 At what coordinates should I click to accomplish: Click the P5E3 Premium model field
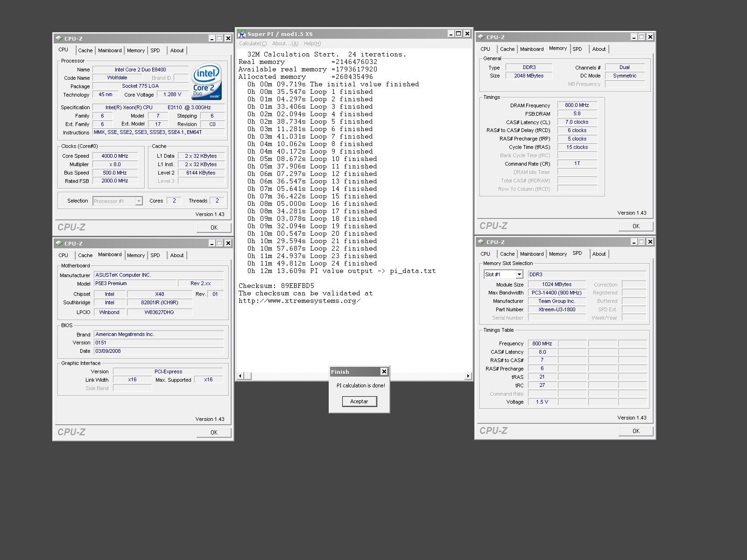click(135, 283)
